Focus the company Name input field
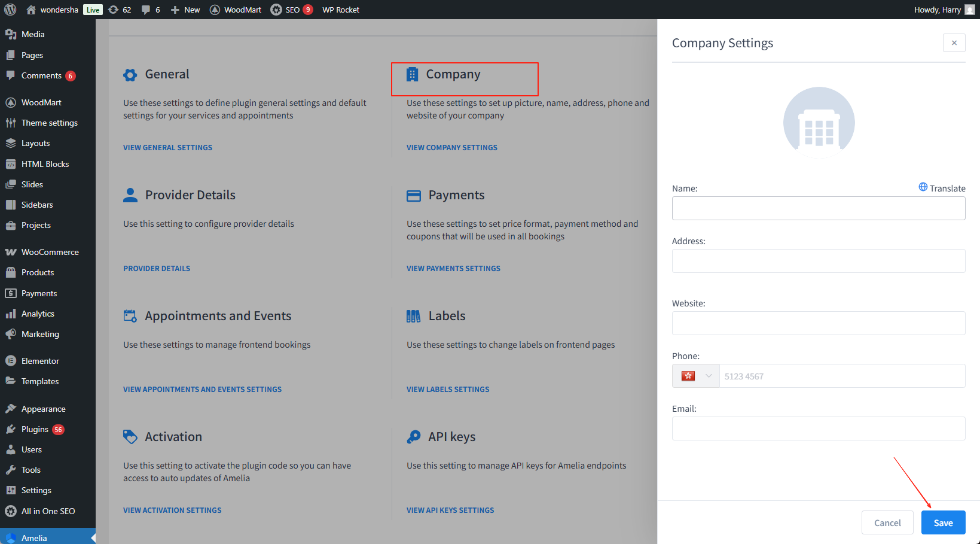Image resolution: width=980 pixels, height=544 pixels. coord(818,208)
